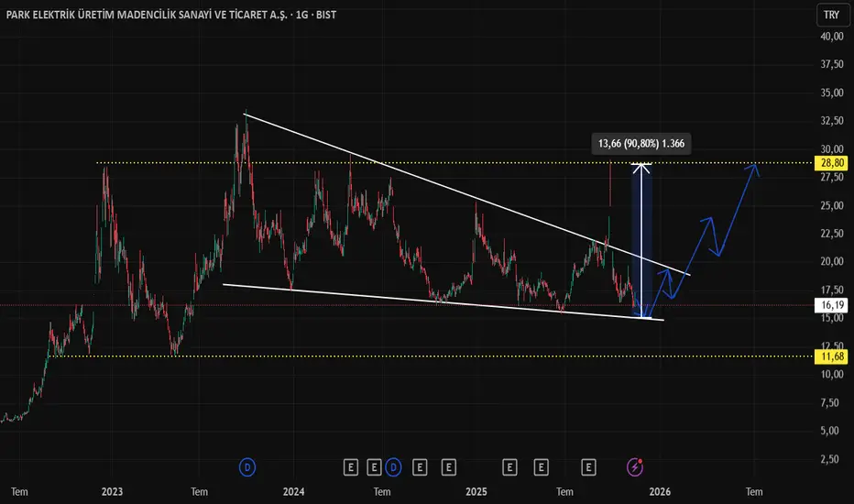Open the earnings E marker directly right of second D marker
The image size is (854, 504).
click(420, 467)
